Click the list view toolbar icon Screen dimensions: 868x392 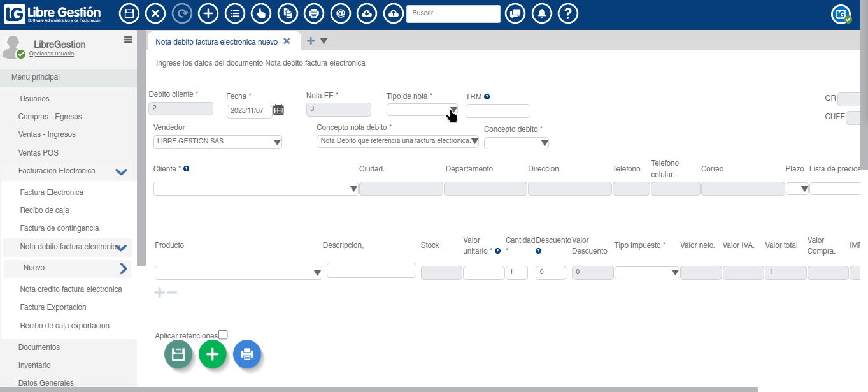[x=234, y=13]
